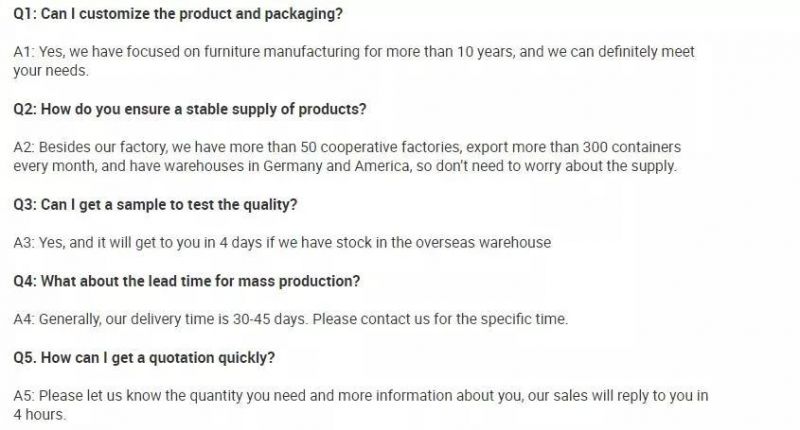
Task: Click the Q5 quotation quickly question
Action: point(144,358)
